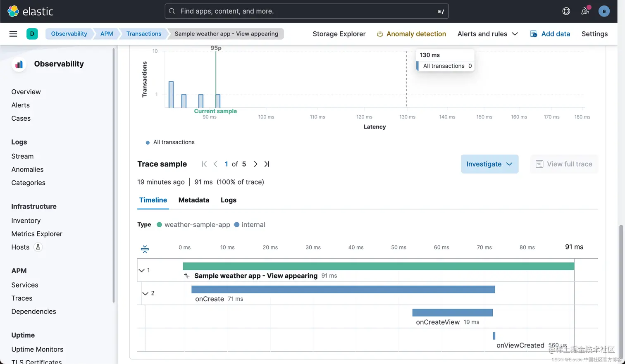Open Cases in the sidebar
The height and width of the screenshot is (364, 625).
21,118
